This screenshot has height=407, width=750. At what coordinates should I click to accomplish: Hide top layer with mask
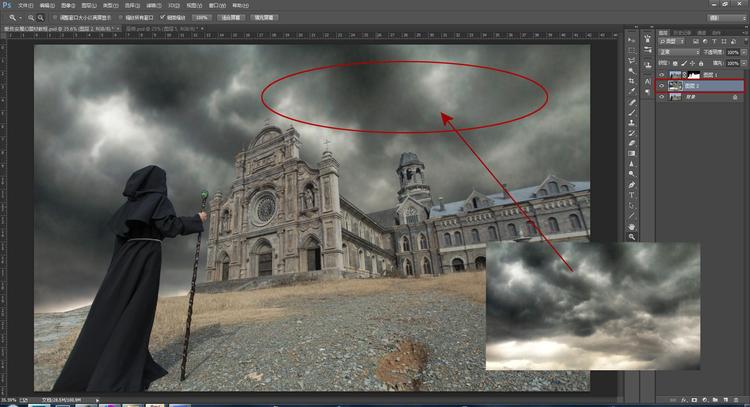coord(662,75)
